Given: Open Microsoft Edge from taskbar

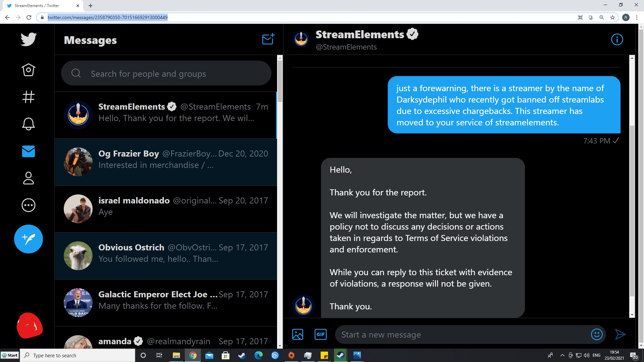Looking at the screenshot, I should [x=258, y=355].
